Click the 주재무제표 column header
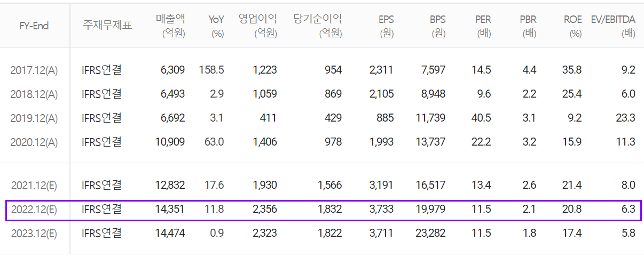This screenshot has width=644, height=257. [107, 25]
